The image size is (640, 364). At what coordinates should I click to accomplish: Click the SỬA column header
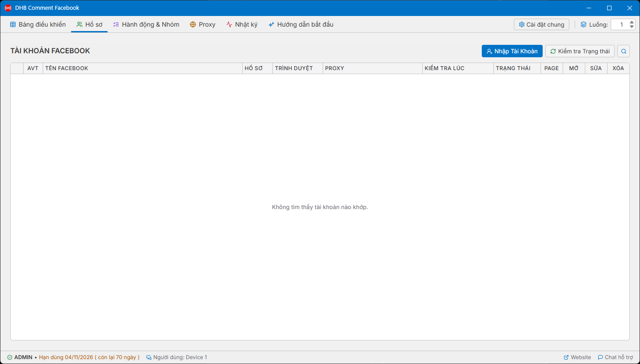596,68
